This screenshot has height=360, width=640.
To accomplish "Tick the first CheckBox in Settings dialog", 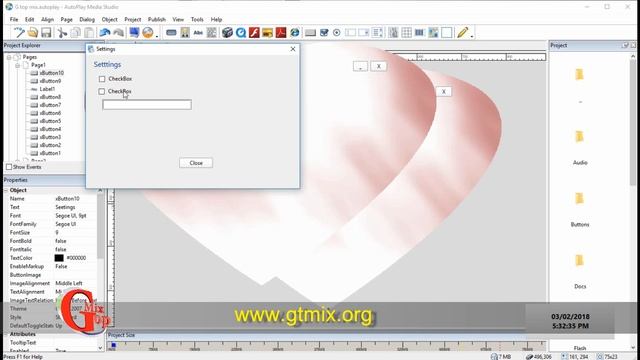I will (102, 79).
